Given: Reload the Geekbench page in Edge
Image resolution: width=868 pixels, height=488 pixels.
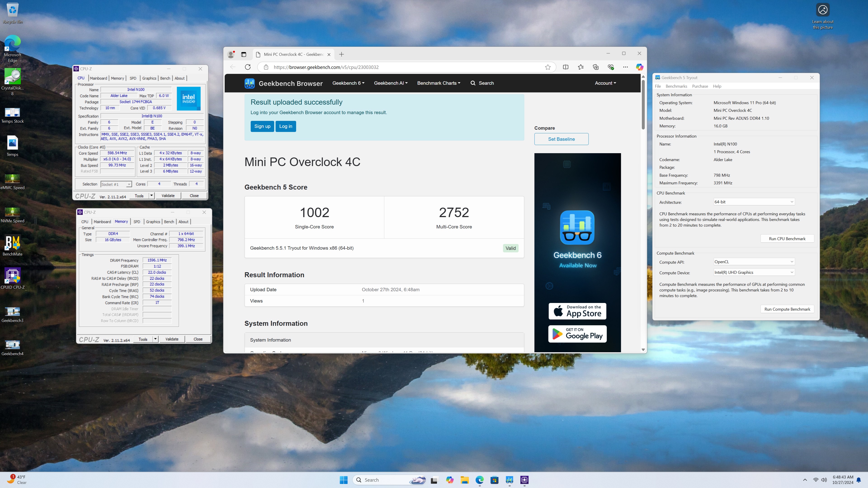Looking at the screenshot, I should [248, 67].
